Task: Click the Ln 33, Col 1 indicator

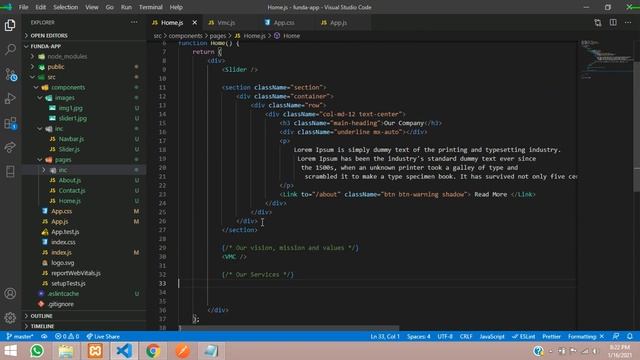Action: (x=385, y=336)
